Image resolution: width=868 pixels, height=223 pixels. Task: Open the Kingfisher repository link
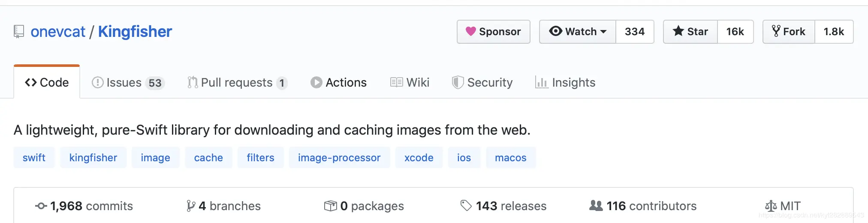135,32
